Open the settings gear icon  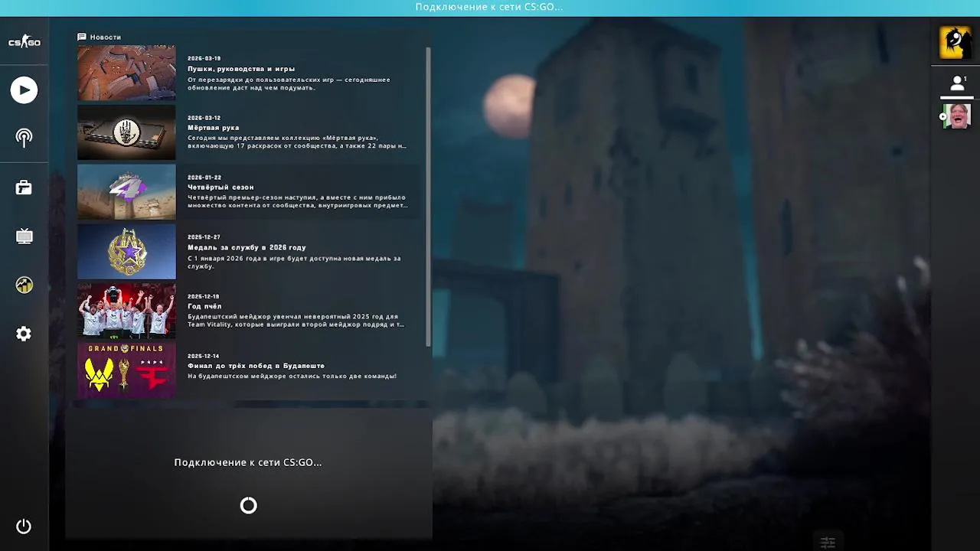(24, 334)
